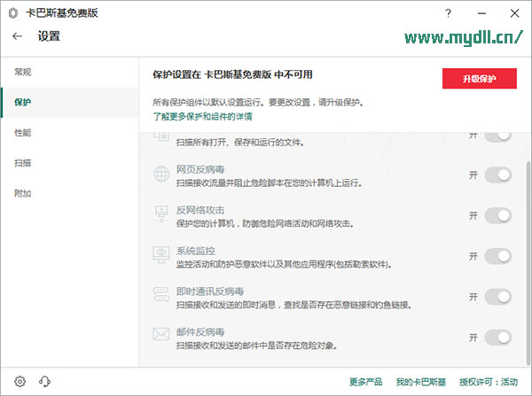This screenshot has height=396, width=532.
Task: Click the 系统监控 title
Action: 195,251
